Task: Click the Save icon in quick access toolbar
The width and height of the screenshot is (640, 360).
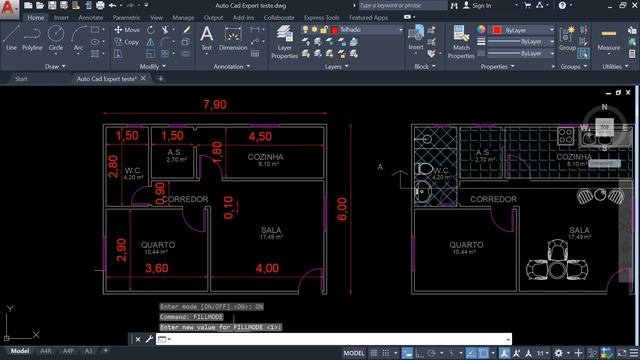Action: point(52,5)
